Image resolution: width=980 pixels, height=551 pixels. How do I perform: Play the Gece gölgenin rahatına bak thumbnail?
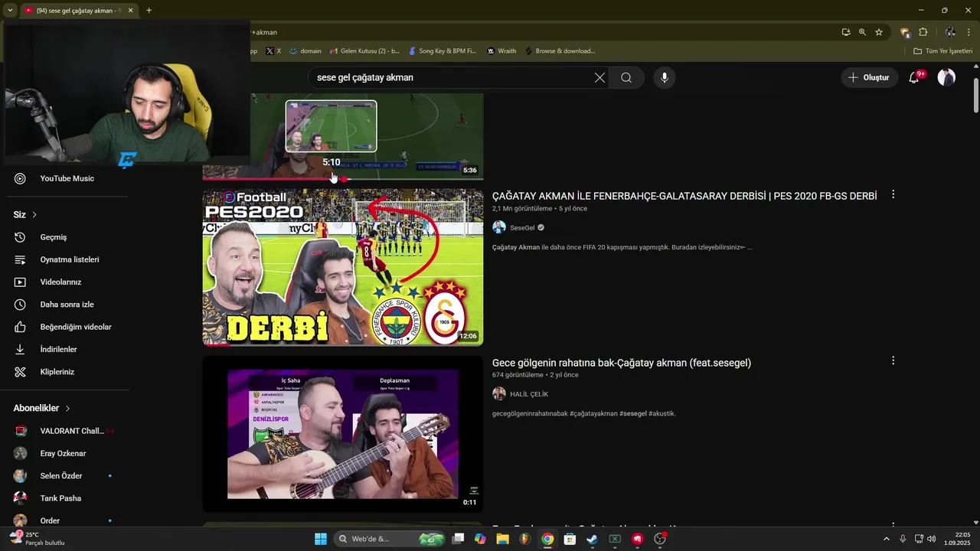[x=343, y=434]
